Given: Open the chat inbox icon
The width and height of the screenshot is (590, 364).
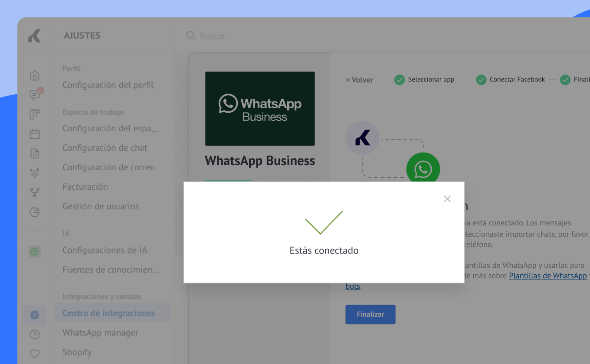Looking at the screenshot, I should 35,95.
